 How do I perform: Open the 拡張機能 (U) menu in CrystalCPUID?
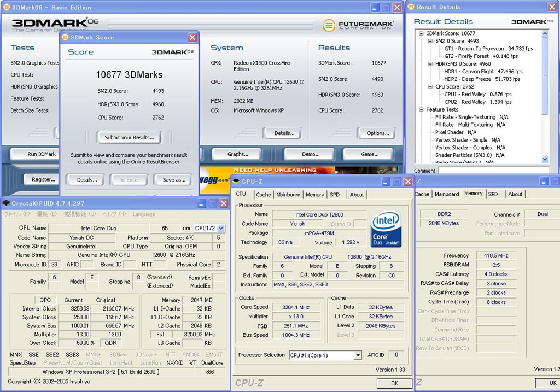click(80, 214)
